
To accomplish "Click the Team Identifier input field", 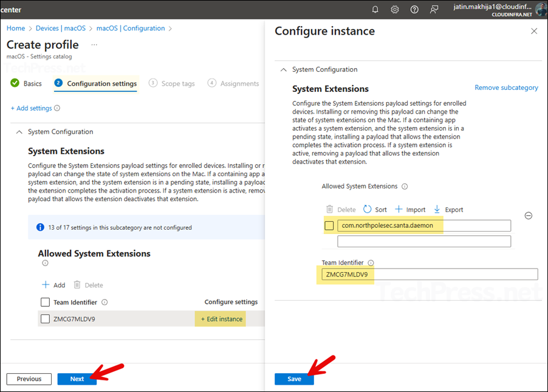I will point(430,274).
